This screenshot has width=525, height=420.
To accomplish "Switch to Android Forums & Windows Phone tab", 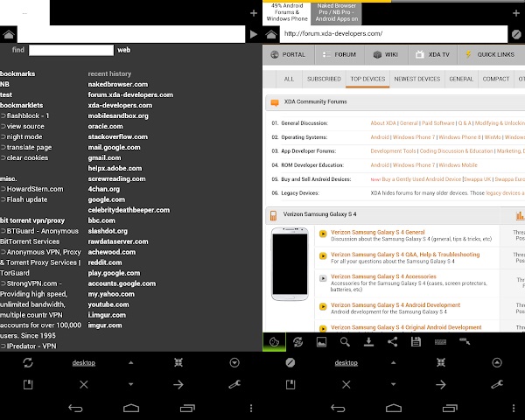I will 287,12.
